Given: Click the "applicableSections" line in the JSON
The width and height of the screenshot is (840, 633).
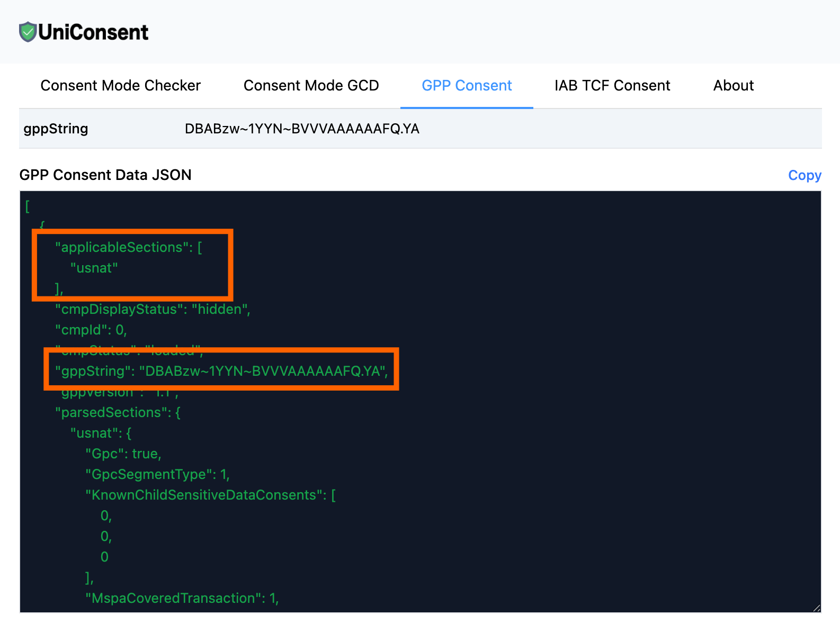Looking at the screenshot, I should pos(128,247).
